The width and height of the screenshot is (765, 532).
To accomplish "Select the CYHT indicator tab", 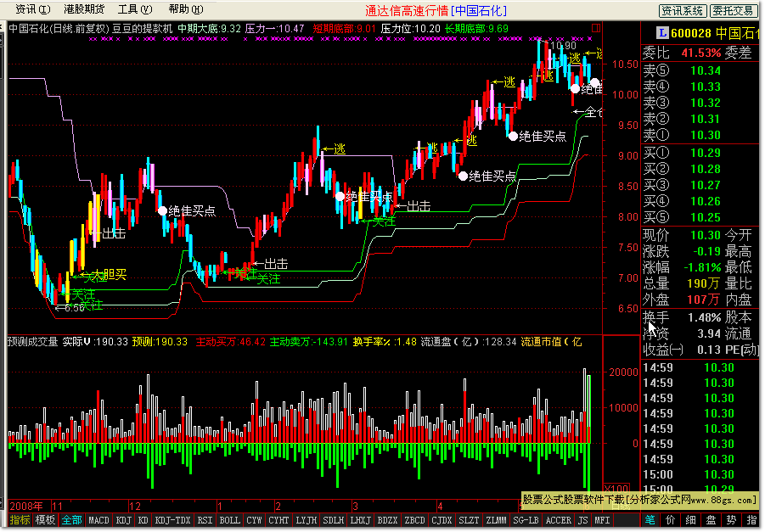I will coord(278,520).
